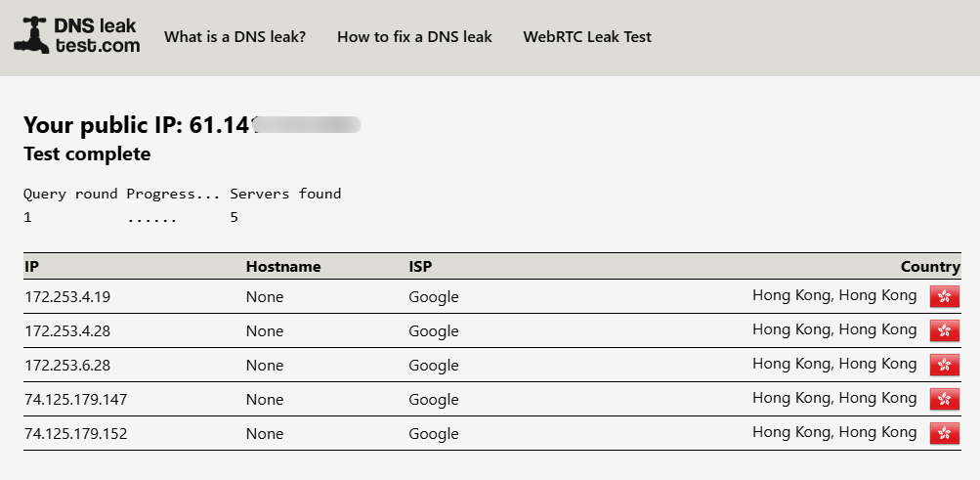
Task: Click the IP column header
Action: tap(31, 266)
